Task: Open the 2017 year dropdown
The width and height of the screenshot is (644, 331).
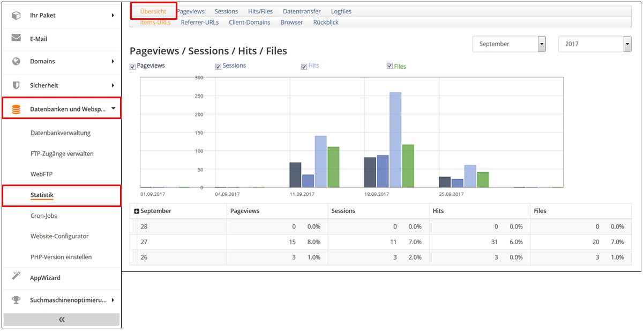Action: [627, 44]
